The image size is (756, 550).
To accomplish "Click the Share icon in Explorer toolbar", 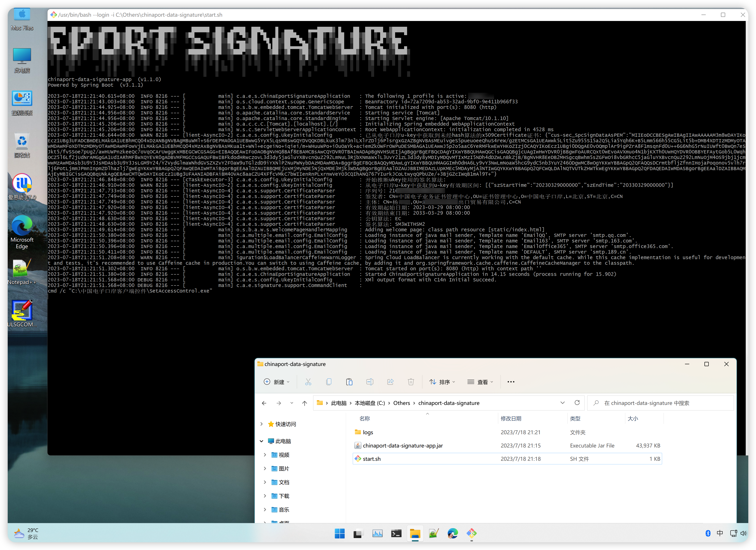I will [x=390, y=382].
